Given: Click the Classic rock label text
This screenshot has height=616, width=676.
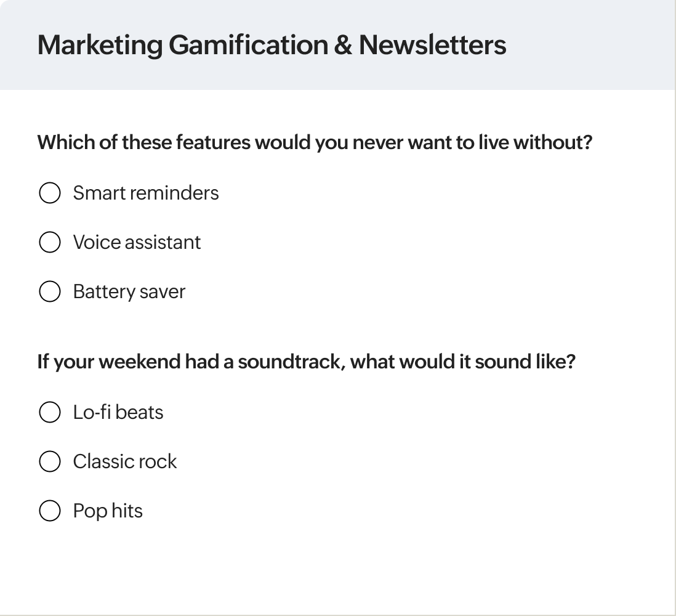Looking at the screenshot, I should coord(125,461).
